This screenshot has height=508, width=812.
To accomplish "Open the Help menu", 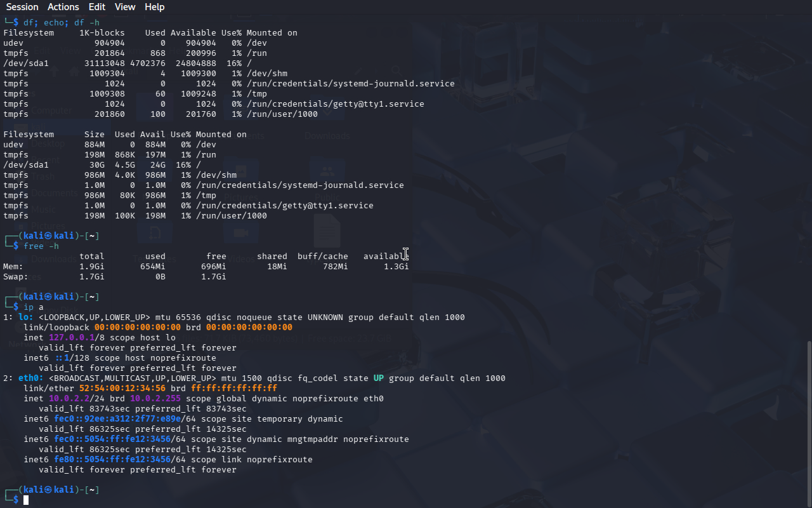I will [x=154, y=7].
